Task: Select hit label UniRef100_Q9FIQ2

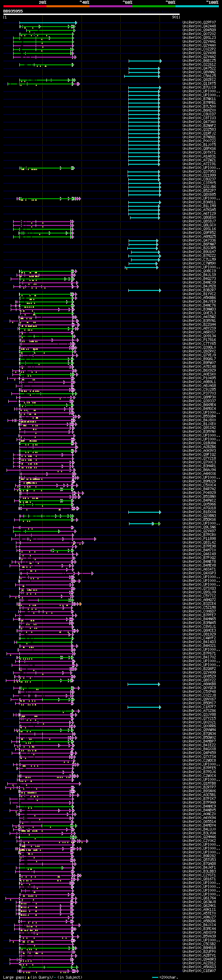Action: coord(199,455)
